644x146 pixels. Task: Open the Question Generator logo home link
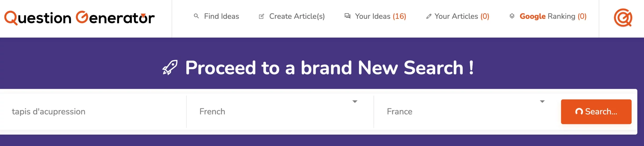pos(79,18)
